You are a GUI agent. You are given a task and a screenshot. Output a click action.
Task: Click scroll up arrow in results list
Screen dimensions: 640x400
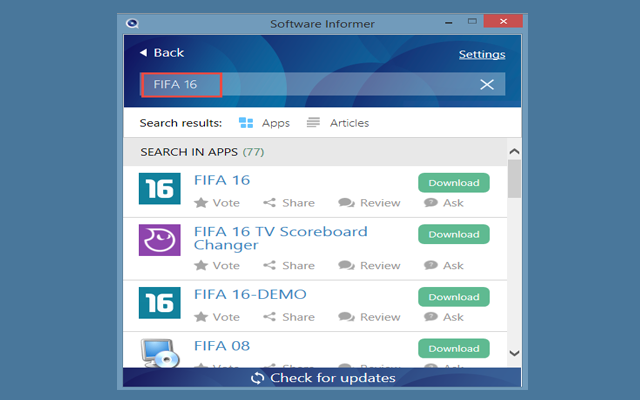(514, 152)
